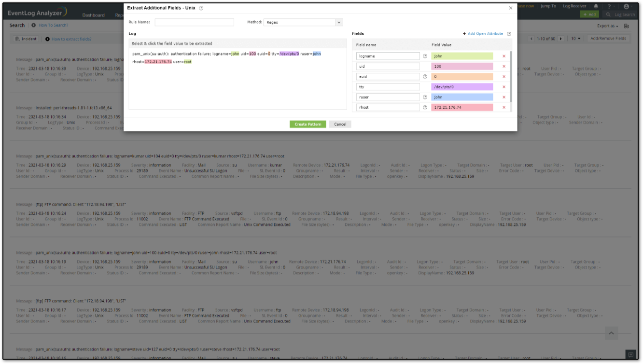The width and height of the screenshot is (643, 364).
Task: Open help icon beside Add Open Attribute
Action: coord(509,34)
